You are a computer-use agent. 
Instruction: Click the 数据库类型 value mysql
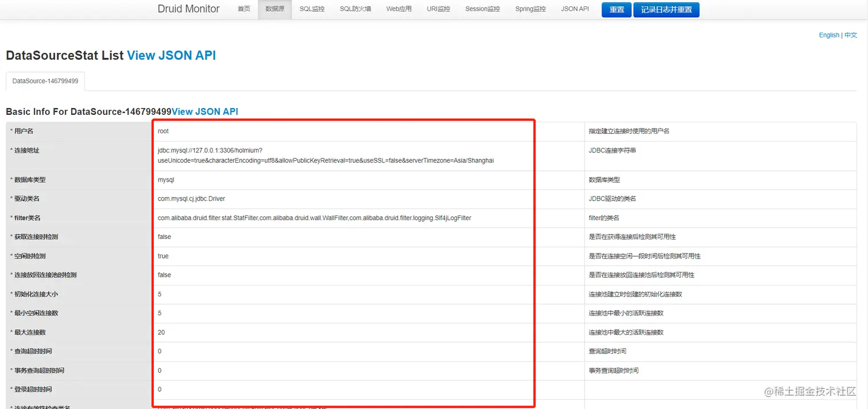tap(166, 180)
